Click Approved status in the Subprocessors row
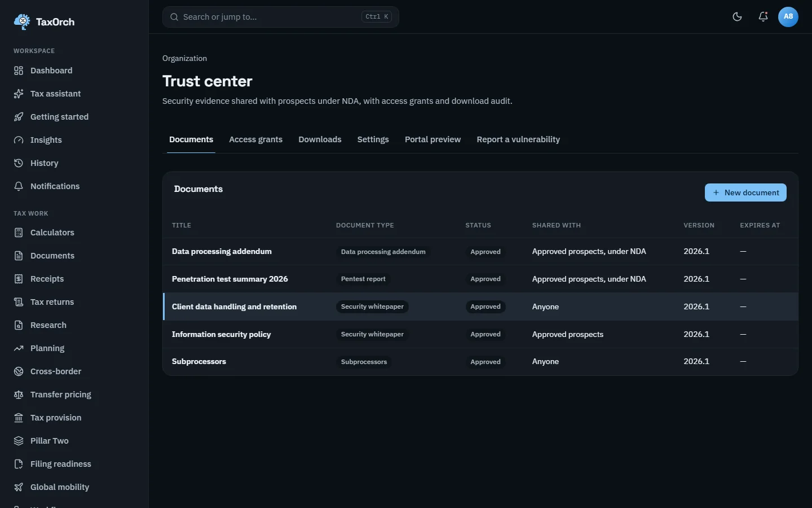This screenshot has width=812, height=508. [486, 362]
